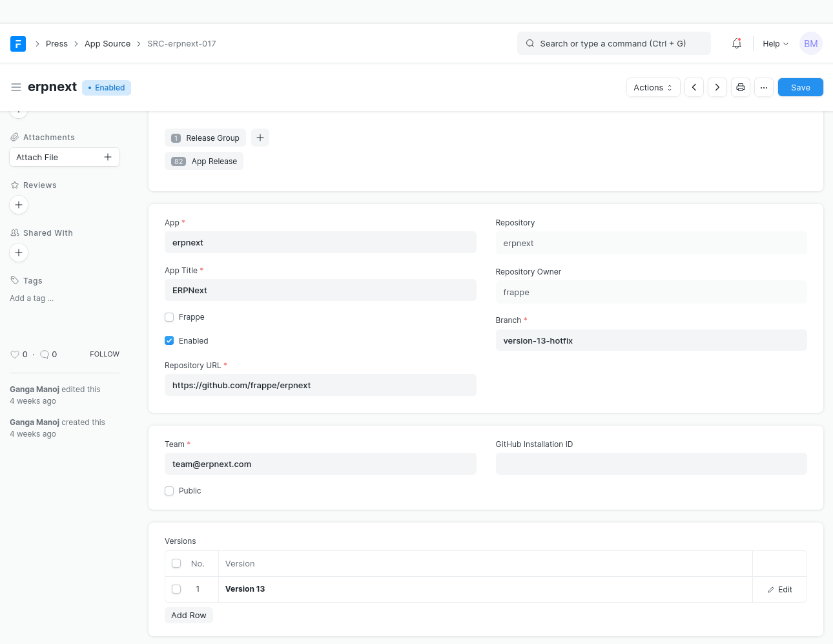Open the Help dropdown menu

click(775, 44)
